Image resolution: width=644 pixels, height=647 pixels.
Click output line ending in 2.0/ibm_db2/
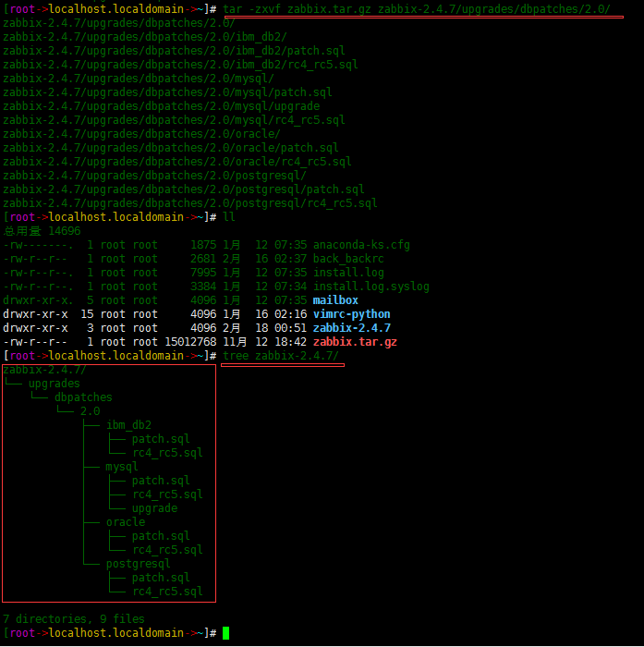tap(145, 37)
